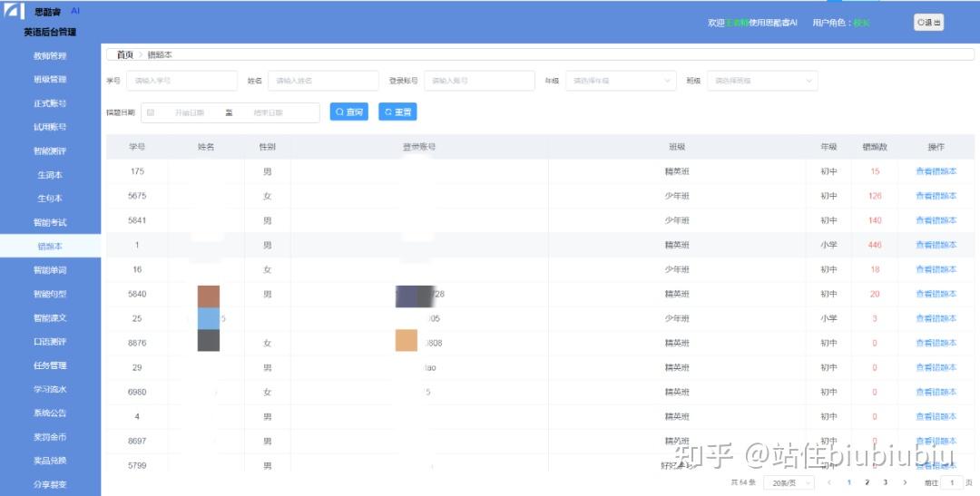Open 生词本 in the sidebar

coord(50,175)
